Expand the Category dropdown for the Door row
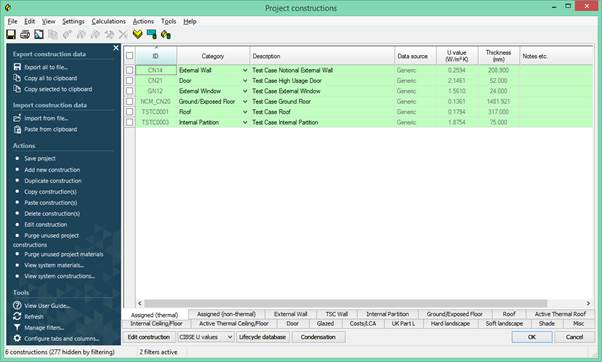The height and width of the screenshot is (362, 602). [245, 81]
